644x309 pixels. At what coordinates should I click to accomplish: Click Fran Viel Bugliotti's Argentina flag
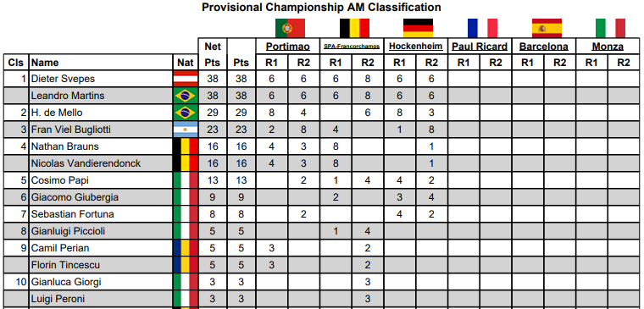click(186, 130)
